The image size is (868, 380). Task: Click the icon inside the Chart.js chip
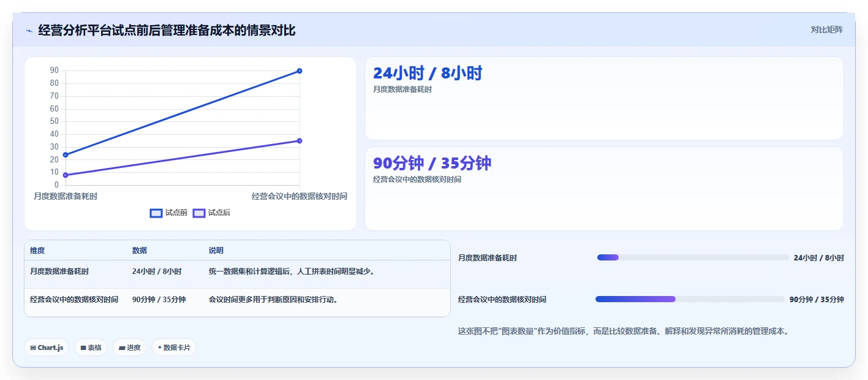[33, 348]
